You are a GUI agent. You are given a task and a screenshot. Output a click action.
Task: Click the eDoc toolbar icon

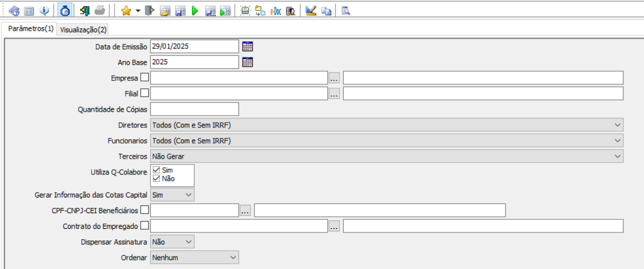275,10
